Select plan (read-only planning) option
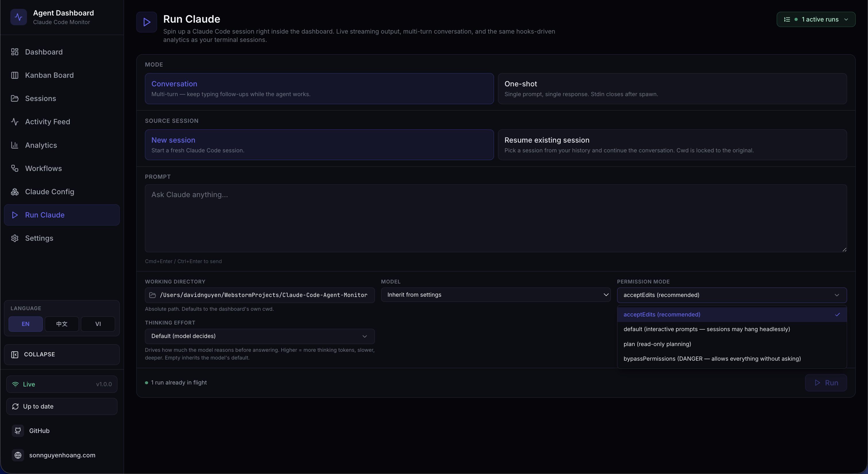Image resolution: width=868 pixels, height=474 pixels. (x=732, y=344)
